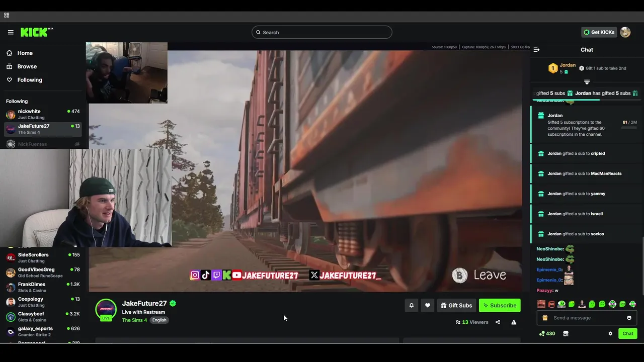Image resolution: width=644 pixels, height=362 pixels.
Task: Click the green Chat send button
Action: pyautogui.click(x=628, y=333)
